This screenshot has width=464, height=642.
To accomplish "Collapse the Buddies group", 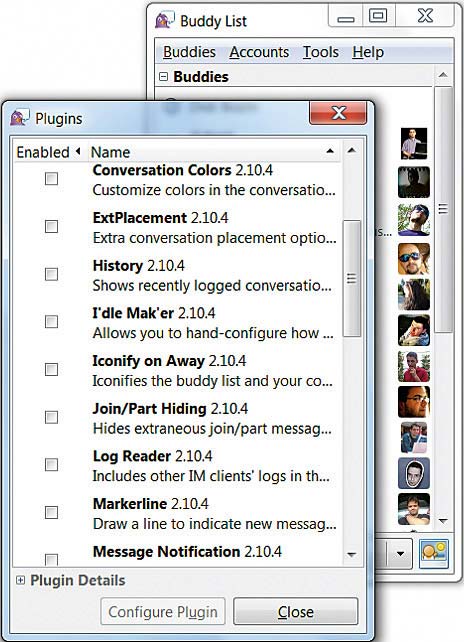I will [x=163, y=76].
